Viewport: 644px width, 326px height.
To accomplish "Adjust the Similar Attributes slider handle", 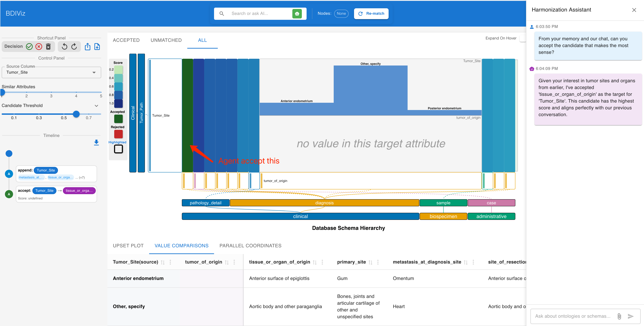I will [3, 92].
